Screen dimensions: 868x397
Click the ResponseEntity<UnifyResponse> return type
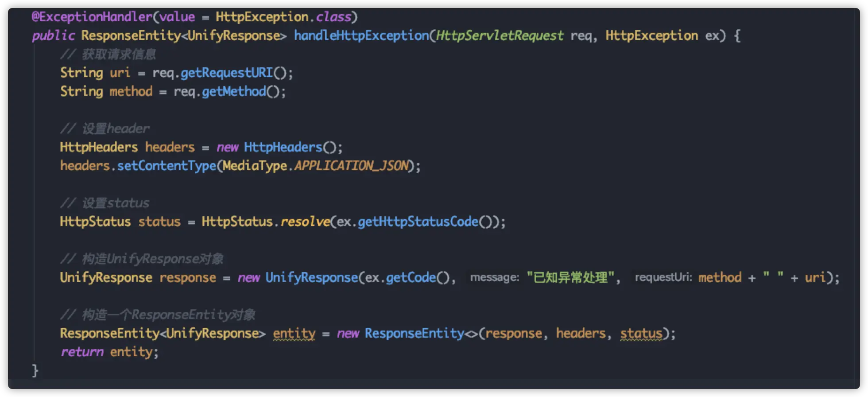[184, 35]
